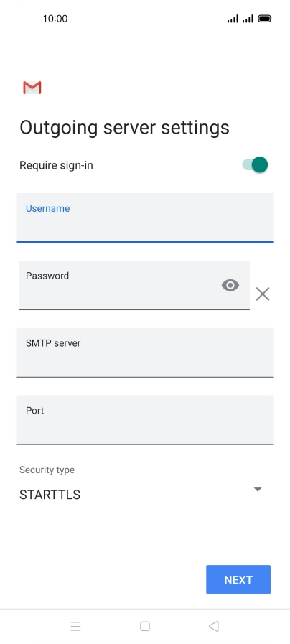Tap the Gmail logo icon
Viewport: 290px width, 644px height.
point(32,88)
